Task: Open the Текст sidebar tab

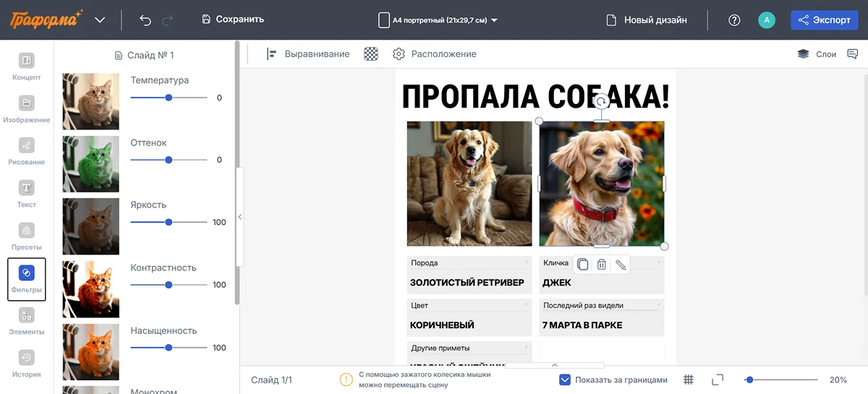Action: (x=27, y=194)
